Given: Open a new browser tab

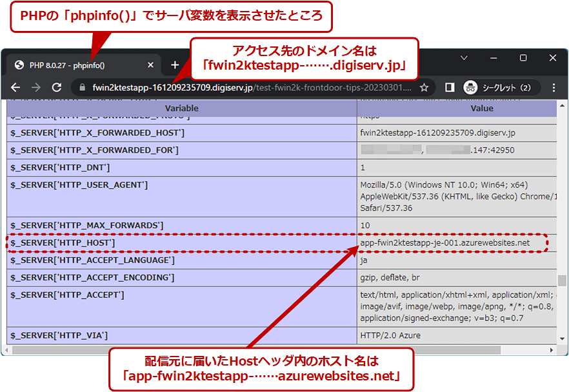Looking at the screenshot, I should click(x=176, y=64).
